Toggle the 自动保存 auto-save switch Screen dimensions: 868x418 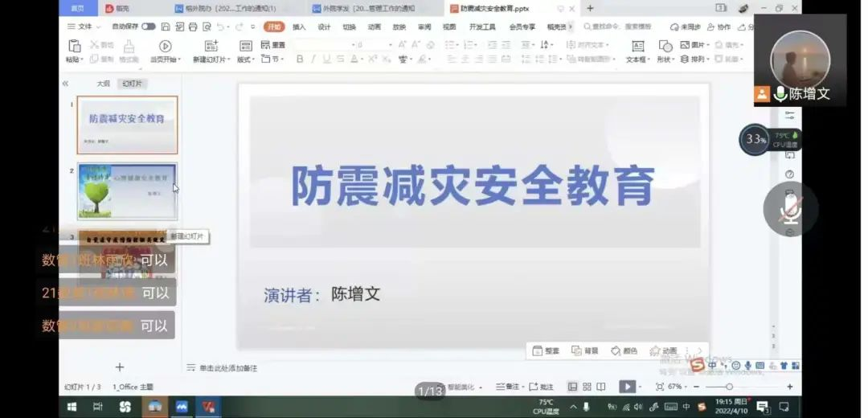coord(149,27)
